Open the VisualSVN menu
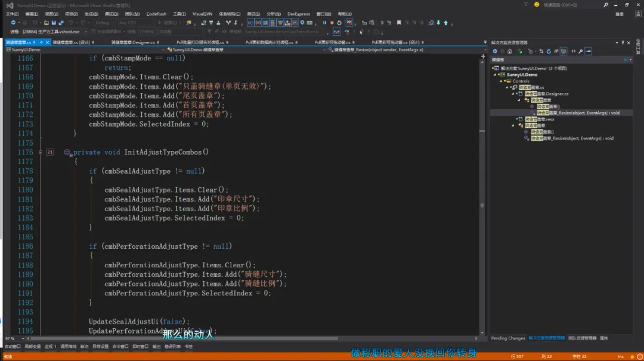644x361 pixels. pos(202,14)
